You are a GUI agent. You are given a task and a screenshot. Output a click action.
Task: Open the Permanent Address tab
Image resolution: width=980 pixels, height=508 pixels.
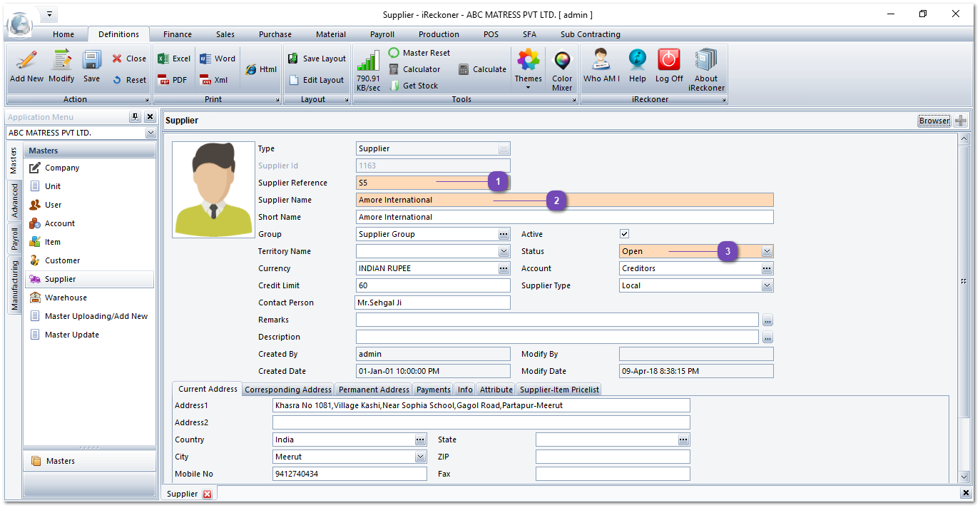[374, 390]
